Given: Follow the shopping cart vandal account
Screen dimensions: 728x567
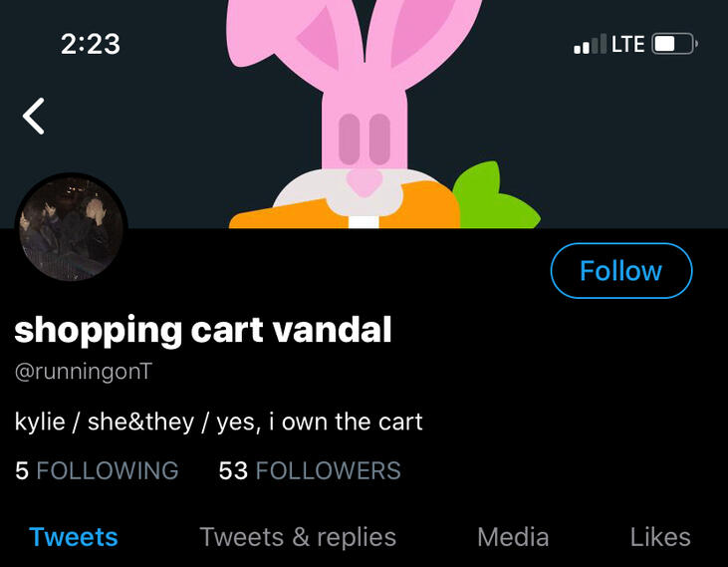Looking at the screenshot, I should coord(620,271).
